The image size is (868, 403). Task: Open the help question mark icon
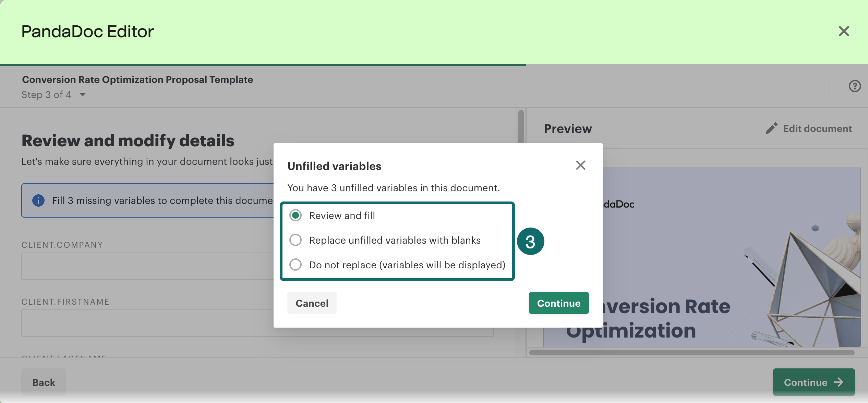tap(854, 86)
